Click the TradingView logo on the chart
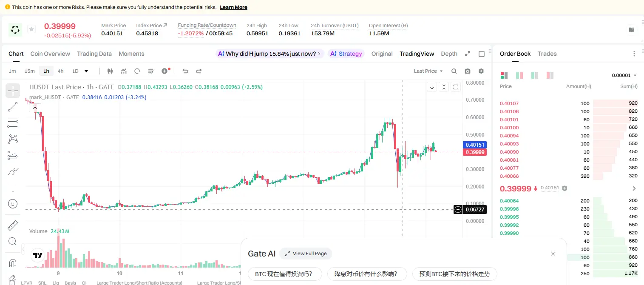Screen dimensions: 644x285 click(x=38, y=255)
